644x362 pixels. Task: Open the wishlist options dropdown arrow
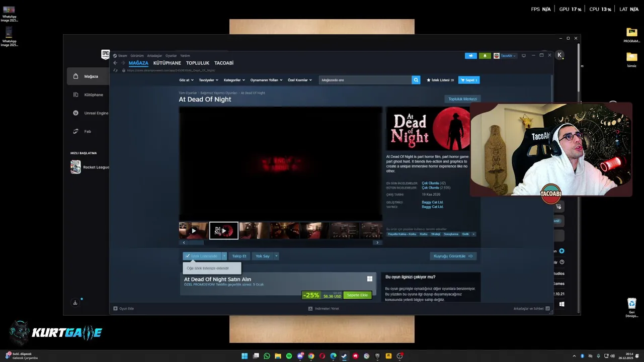(x=224, y=256)
